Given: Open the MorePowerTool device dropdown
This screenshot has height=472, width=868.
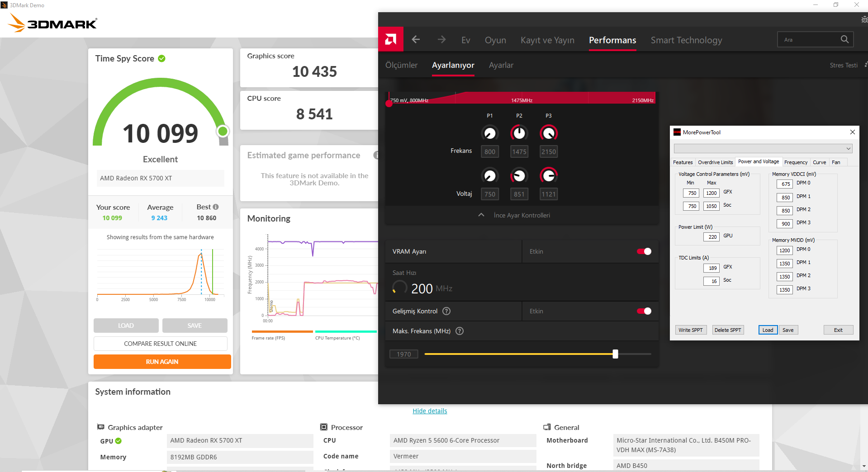Looking at the screenshot, I should pyautogui.click(x=763, y=148).
